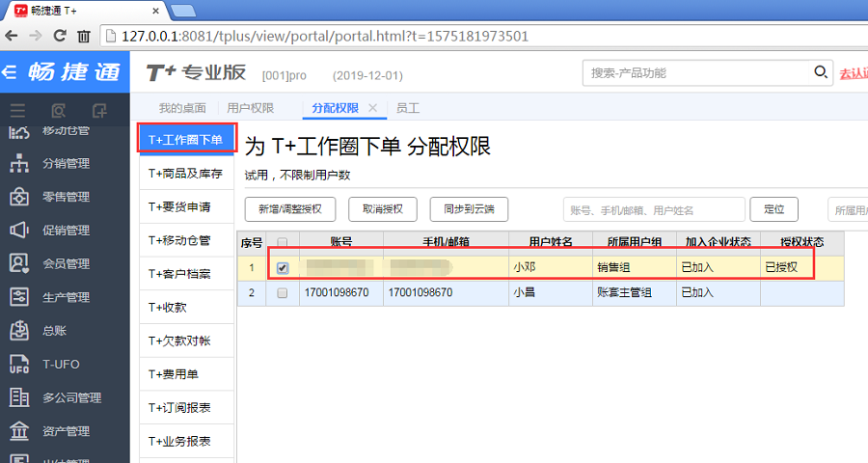
Task: Open 分销管理 module icon
Action: coord(19,163)
